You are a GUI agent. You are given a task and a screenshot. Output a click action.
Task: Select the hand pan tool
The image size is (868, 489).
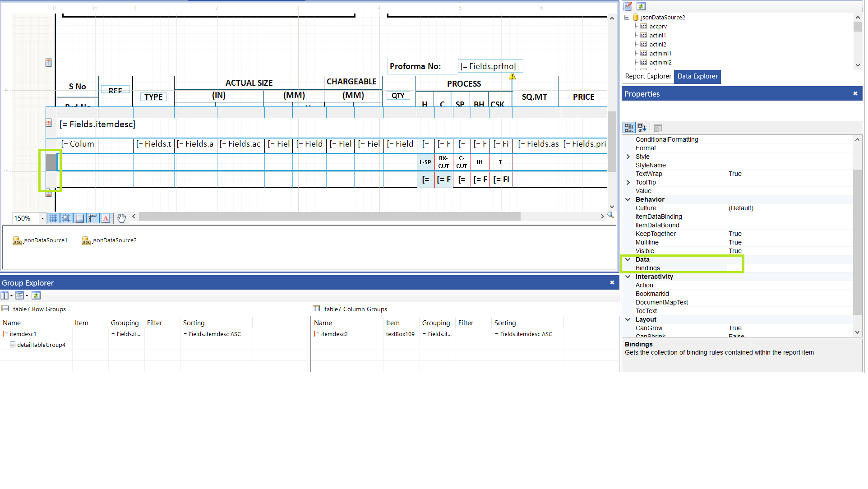coord(121,218)
